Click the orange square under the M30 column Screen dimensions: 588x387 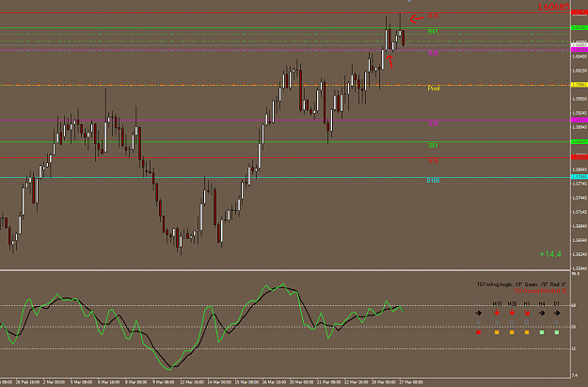point(512,332)
